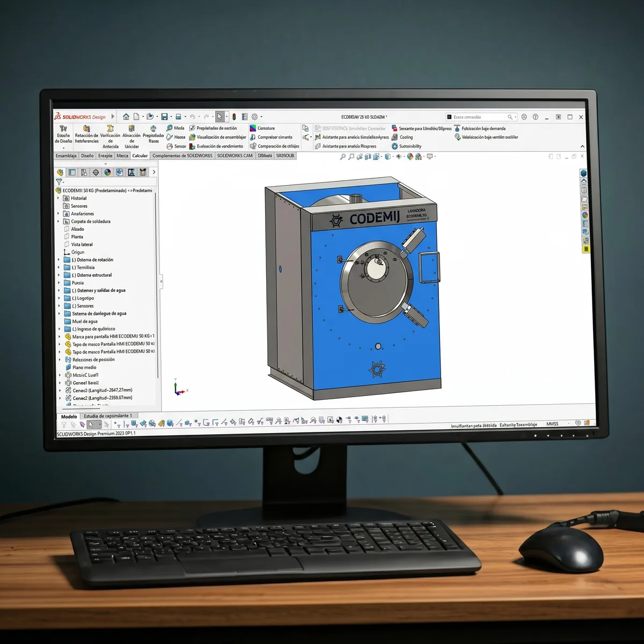Viewport: 644px width, 644px height.
Task: Click the tree filter funnel icon
Action: pyautogui.click(x=59, y=182)
